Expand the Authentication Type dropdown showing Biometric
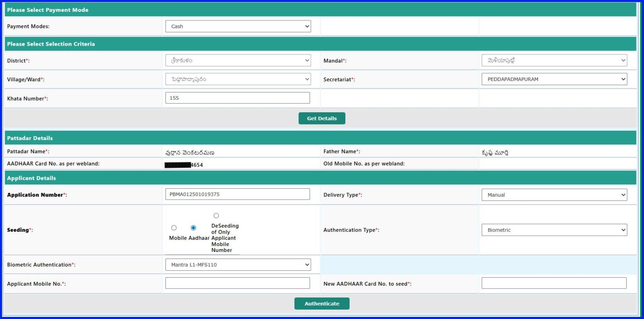Viewport: 644px width, 319px height. tap(554, 230)
